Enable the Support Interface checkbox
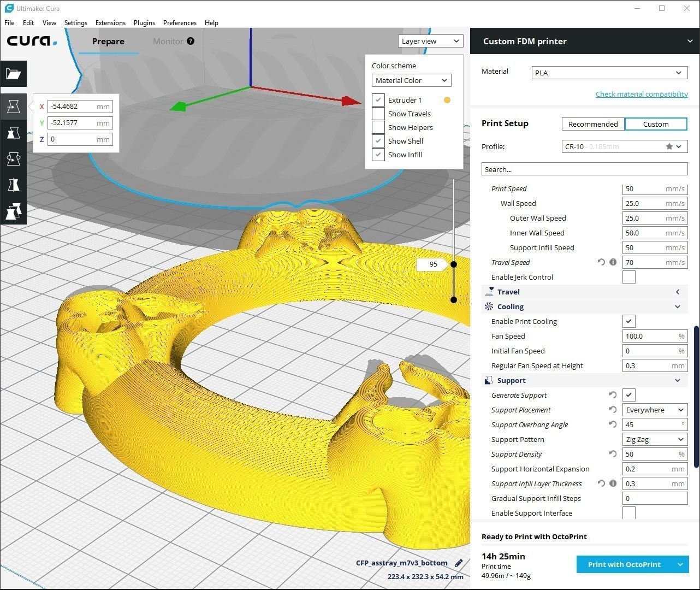The image size is (700, 590). [x=629, y=513]
